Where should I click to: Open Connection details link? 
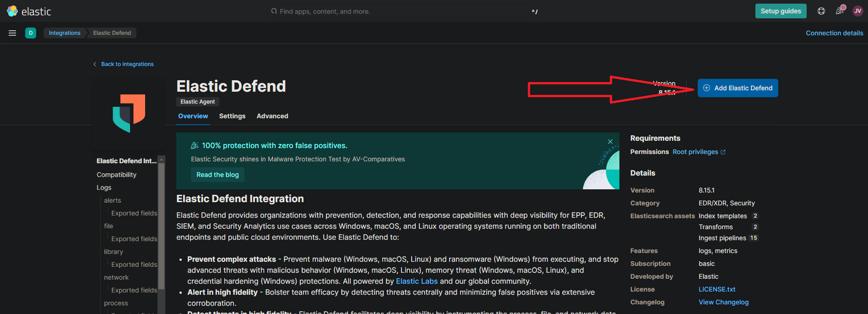coord(835,33)
